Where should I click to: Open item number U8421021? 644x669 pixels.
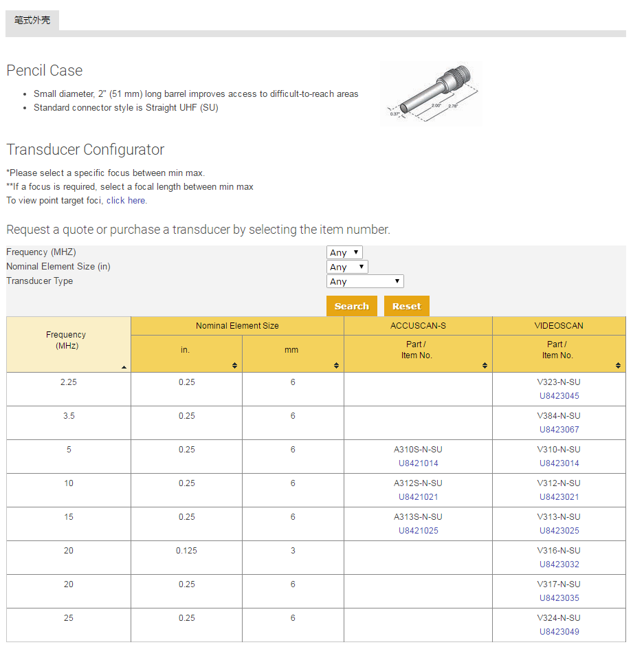[x=418, y=497]
